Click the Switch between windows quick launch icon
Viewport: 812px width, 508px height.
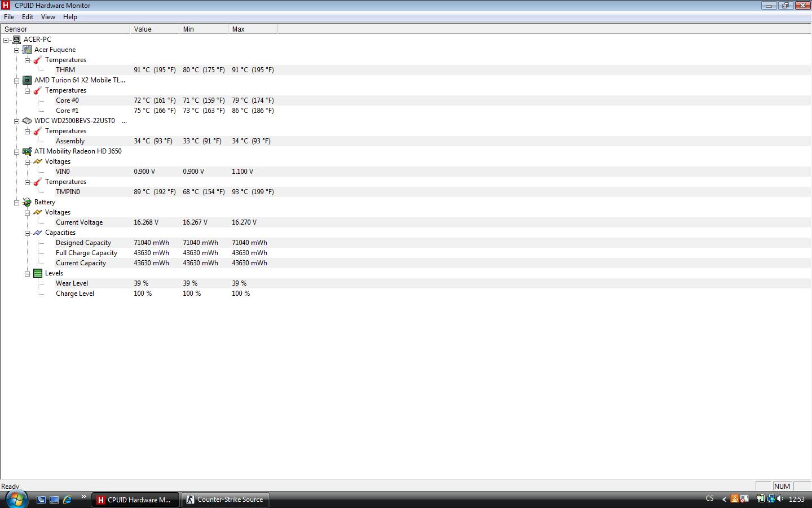point(41,500)
